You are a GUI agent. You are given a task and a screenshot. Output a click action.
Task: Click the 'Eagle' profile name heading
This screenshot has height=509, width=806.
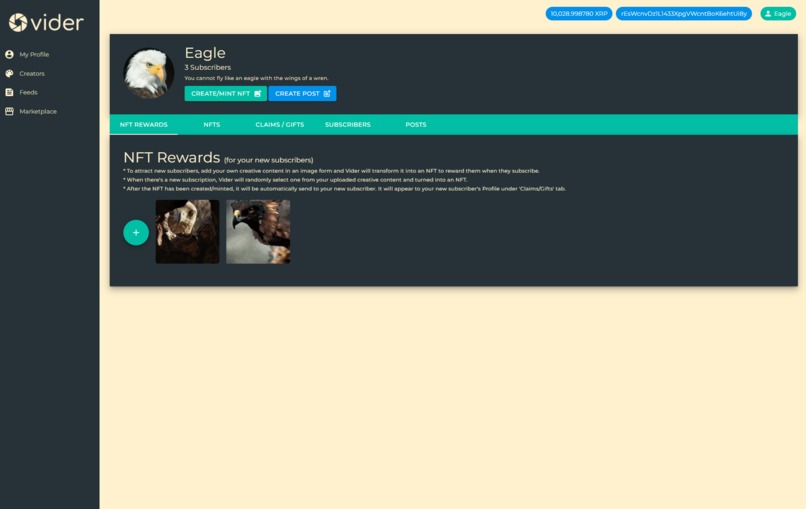coord(205,52)
